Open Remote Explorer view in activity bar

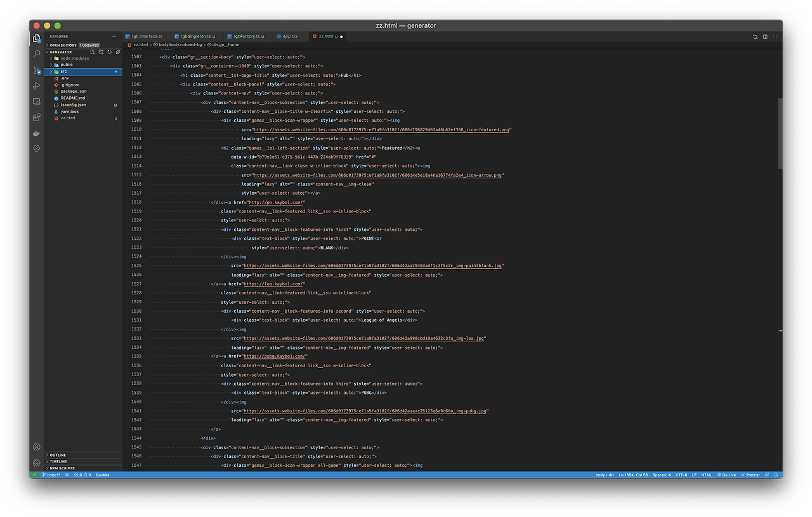(37, 101)
